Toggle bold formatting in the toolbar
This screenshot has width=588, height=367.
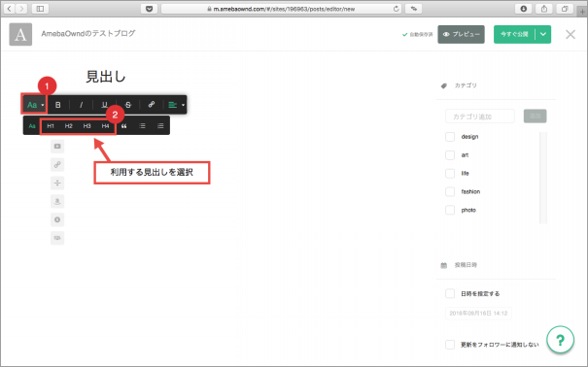57,105
